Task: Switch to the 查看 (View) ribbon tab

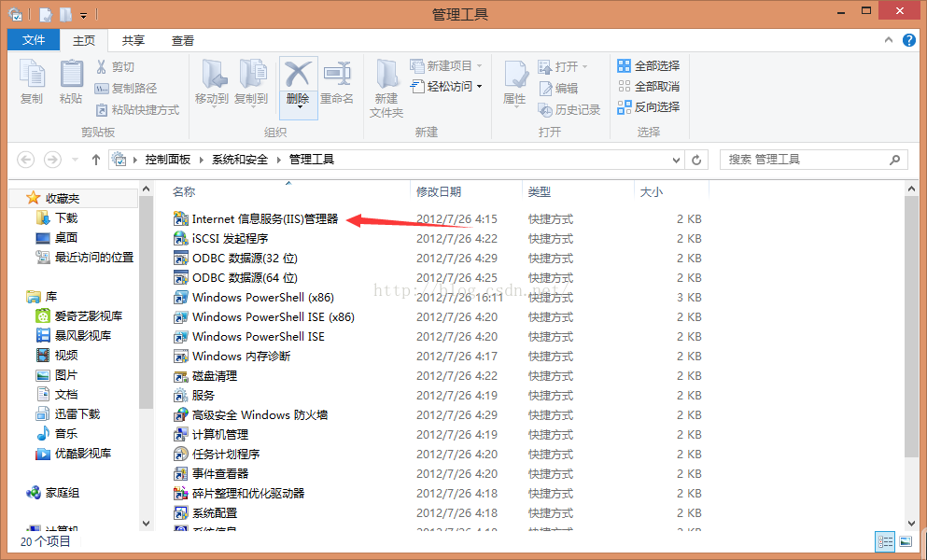Action: [183, 40]
